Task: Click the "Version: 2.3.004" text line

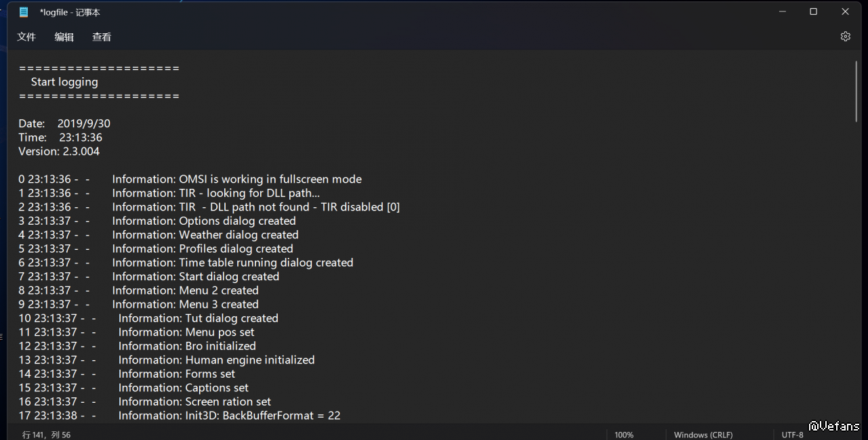Action: (59, 152)
